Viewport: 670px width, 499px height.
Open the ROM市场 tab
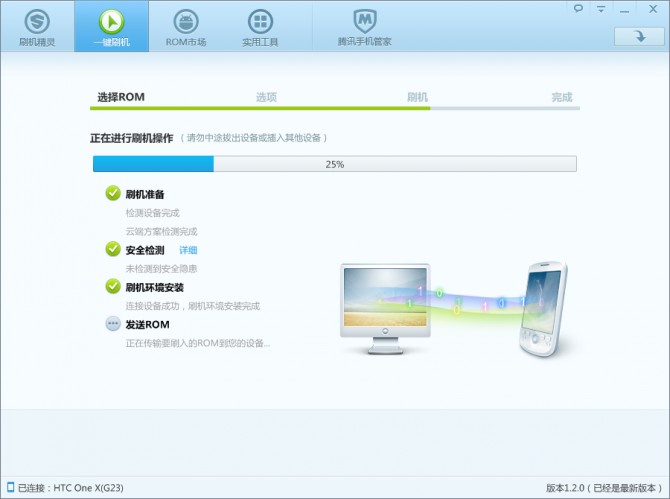coord(186,26)
